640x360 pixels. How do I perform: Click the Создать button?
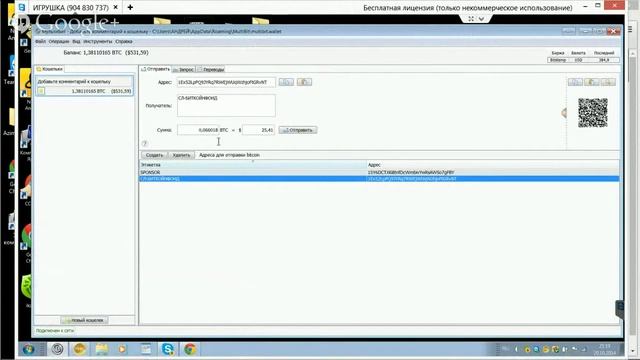pyautogui.click(x=154, y=155)
